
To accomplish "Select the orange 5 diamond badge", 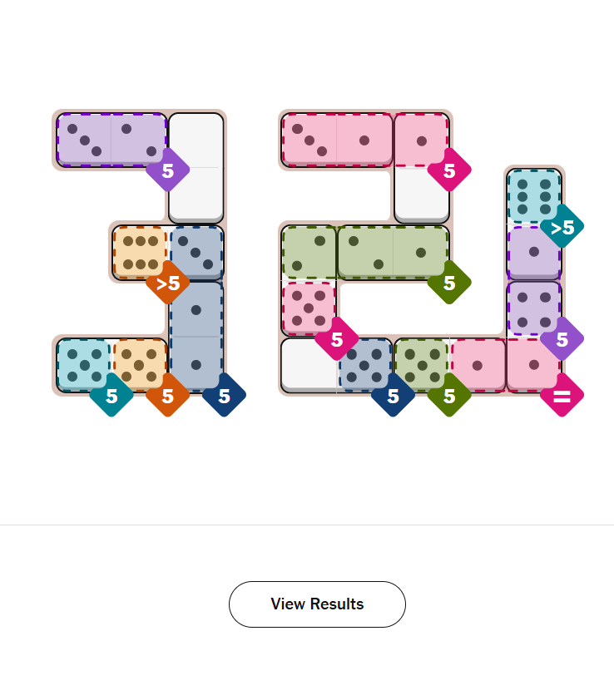I will [x=168, y=396].
